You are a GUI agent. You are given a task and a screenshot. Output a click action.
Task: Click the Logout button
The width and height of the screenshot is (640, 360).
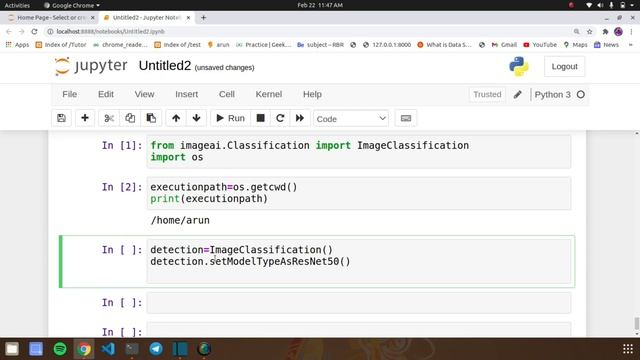click(x=564, y=67)
